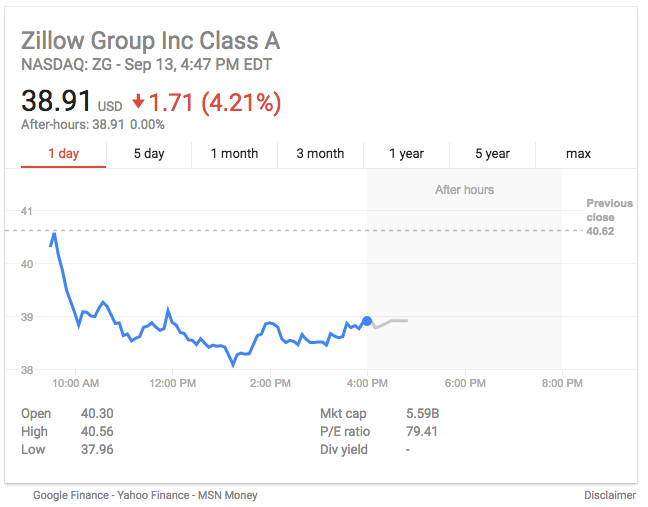Click the red down arrow icon
This screenshot has width=648, height=507.
point(139,103)
